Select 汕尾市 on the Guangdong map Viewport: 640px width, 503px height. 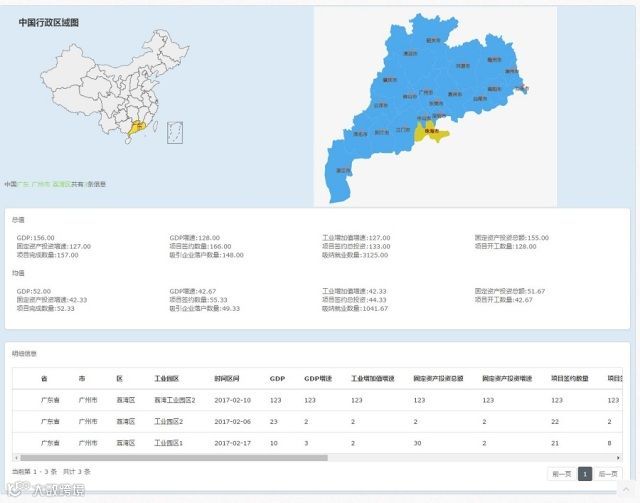pyautogui.click(x=480, y=99)
